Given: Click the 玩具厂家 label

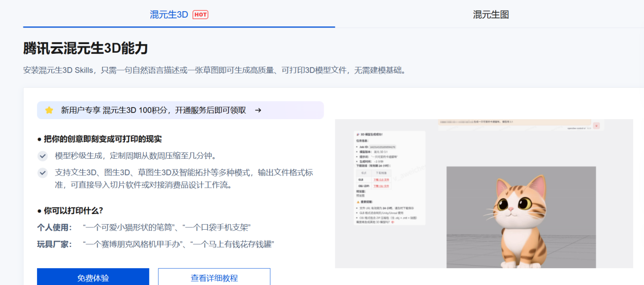Looking at the screenshot, I should click(x=55, y=244).
